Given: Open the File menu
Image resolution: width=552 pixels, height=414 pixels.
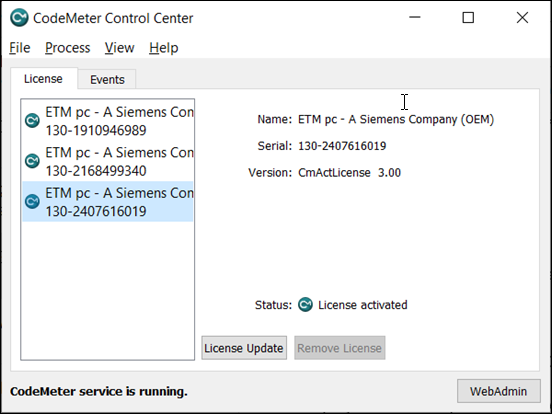Looking at the screenshot, I should [20, 48].
